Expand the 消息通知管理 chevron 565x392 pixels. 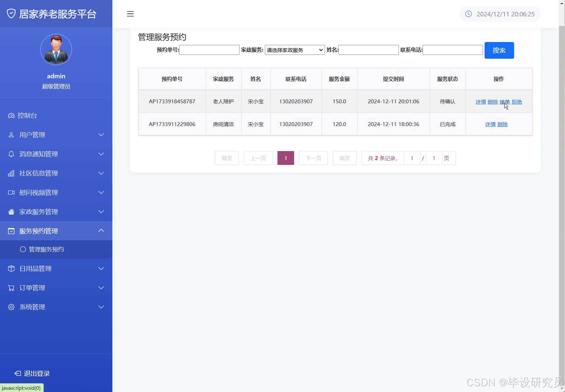pyautogui.click(x=101, y=154)
